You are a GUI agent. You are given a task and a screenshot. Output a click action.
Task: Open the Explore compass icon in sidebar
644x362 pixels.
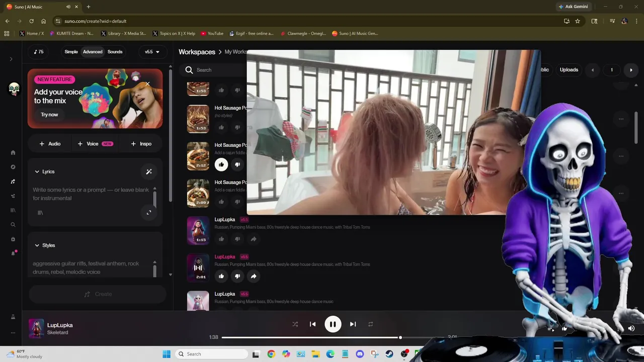click(13, 167)
